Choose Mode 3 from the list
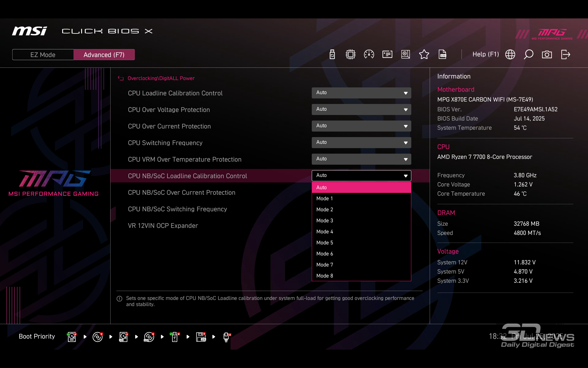 (x=361, y=220)
